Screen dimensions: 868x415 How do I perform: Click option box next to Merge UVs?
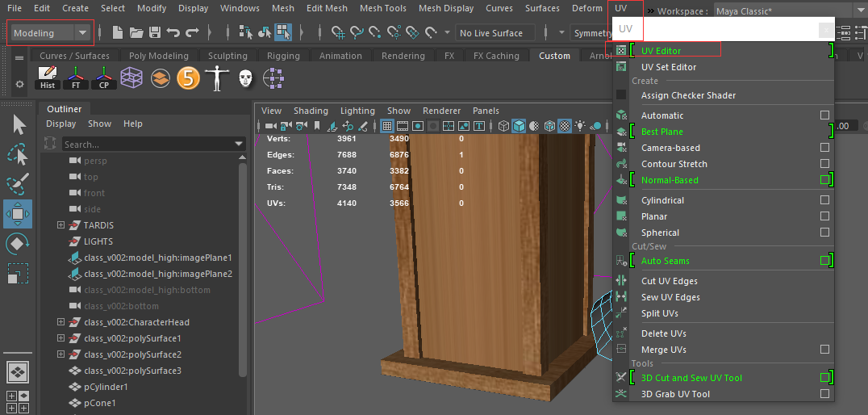[x=824, y=350]
